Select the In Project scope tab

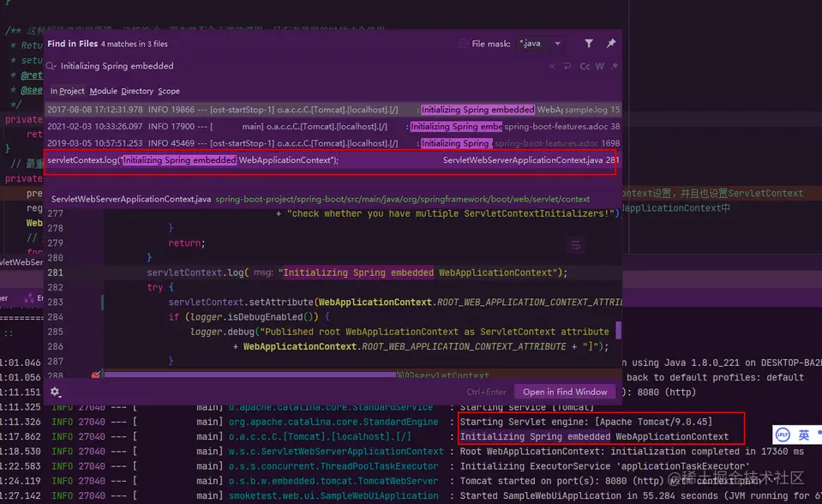(x=67, y=91)
